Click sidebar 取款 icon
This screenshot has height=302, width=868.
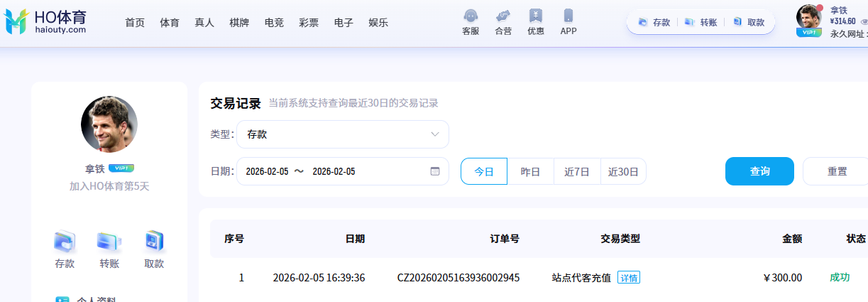(154, 242)
